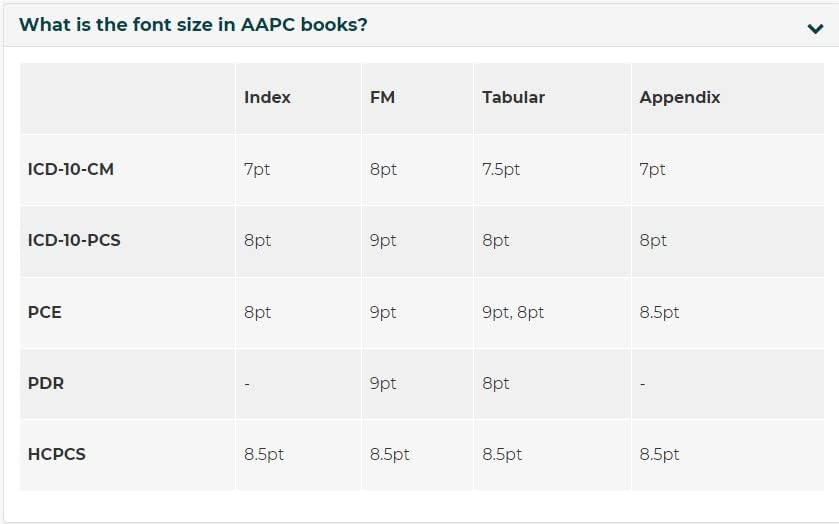Image resolution: width=839 pixels, height=524 pixels.
Task: Click the HCPCS Index 8.5pt cell
Action: tap(264, 454)
